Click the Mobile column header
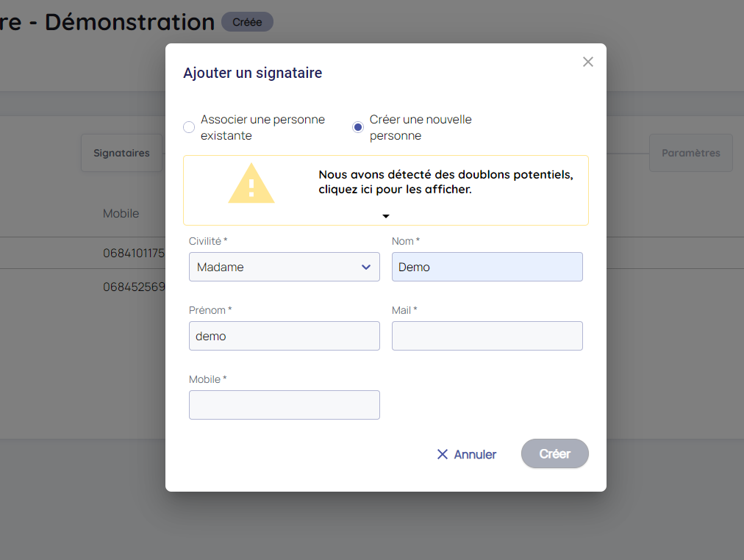 [x=121, y=213]
